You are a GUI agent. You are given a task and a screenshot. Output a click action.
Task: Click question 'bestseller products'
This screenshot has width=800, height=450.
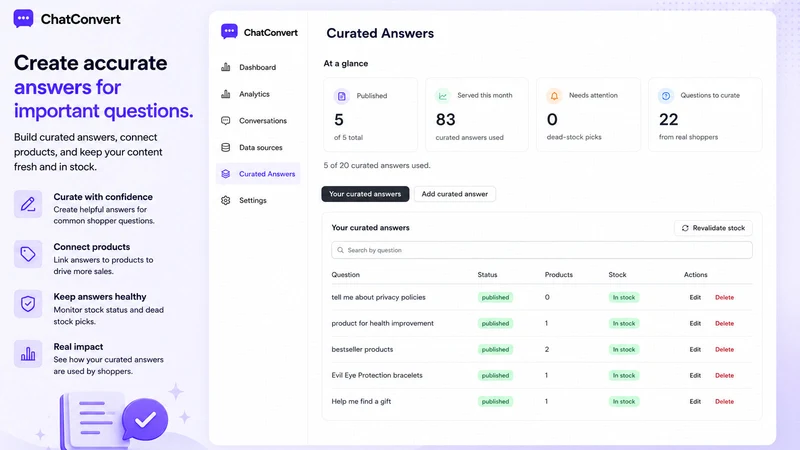click(x=362, y=349)
